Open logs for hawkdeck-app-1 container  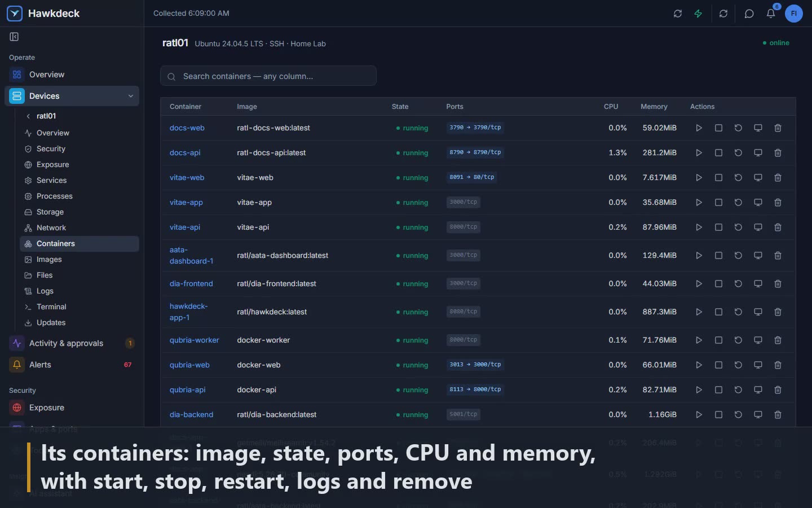coord(758,312)
